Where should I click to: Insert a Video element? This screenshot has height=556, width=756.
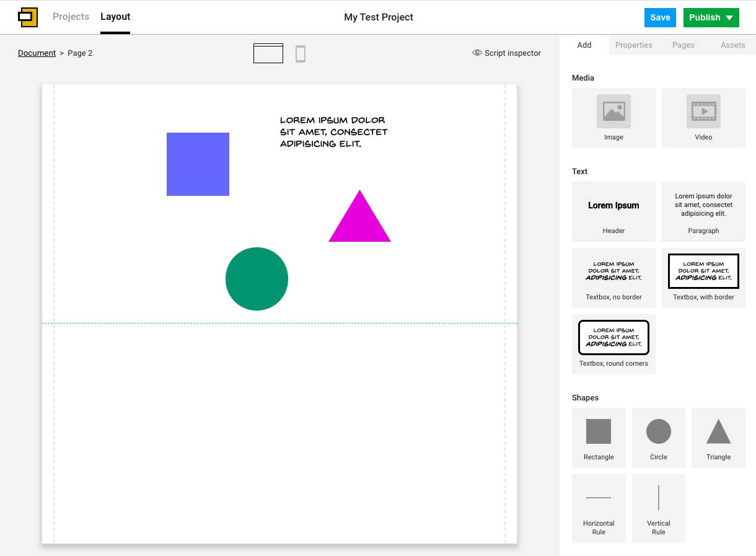coord(703,118)
